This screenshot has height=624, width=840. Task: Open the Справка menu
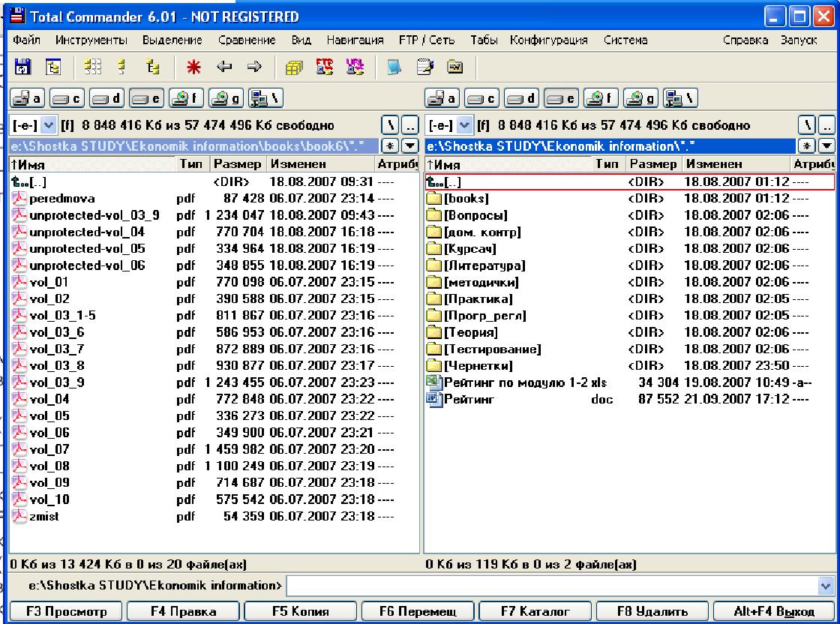pyautogui.click(x=745, y=40)
